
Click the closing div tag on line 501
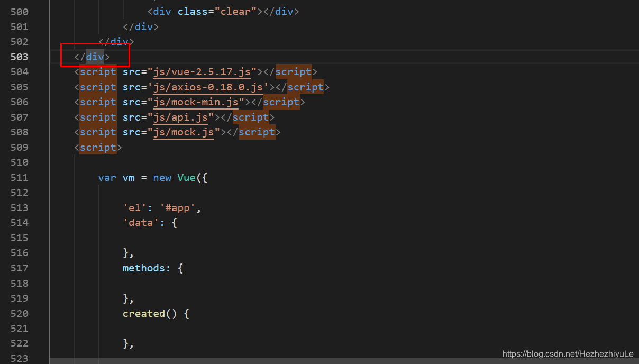point(141,26)
